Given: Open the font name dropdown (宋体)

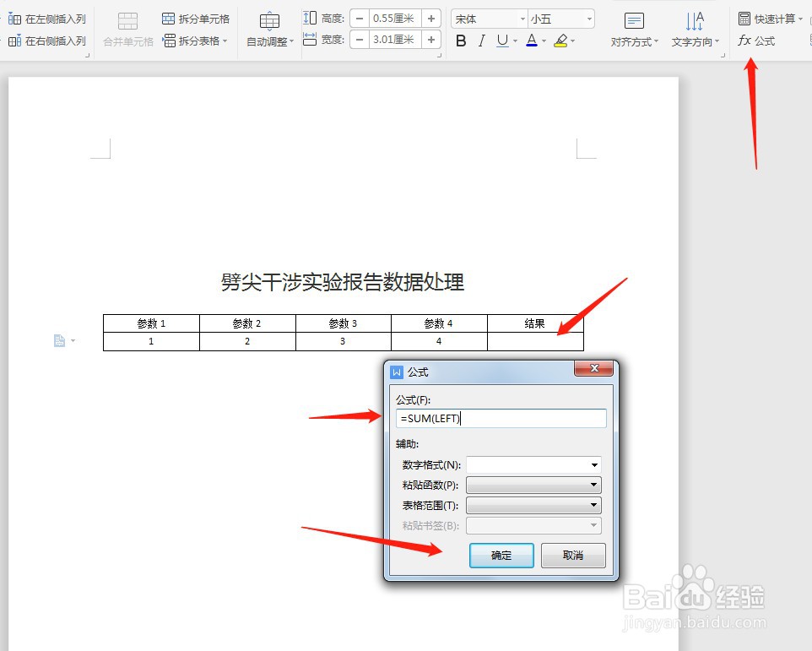Looking at the screenshot, I should (x=522, y=19).
